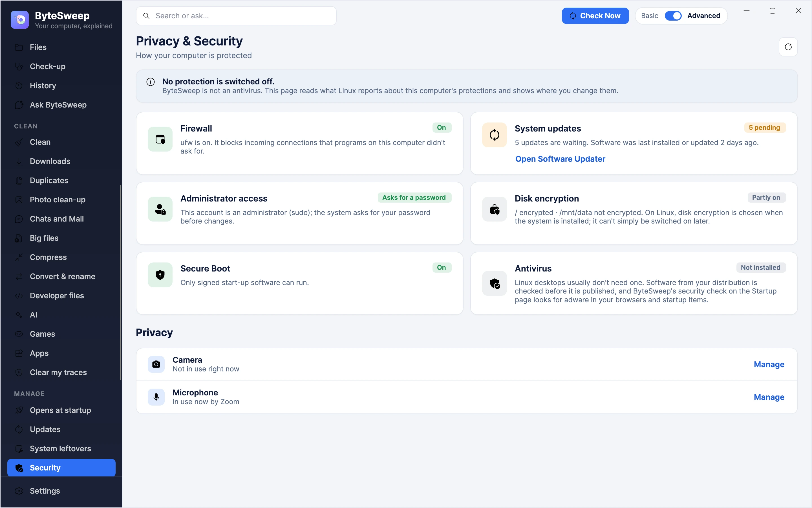Click Manage for Microphone
The height and width of the screenshot is (508, 812).
tap(769, 397)
